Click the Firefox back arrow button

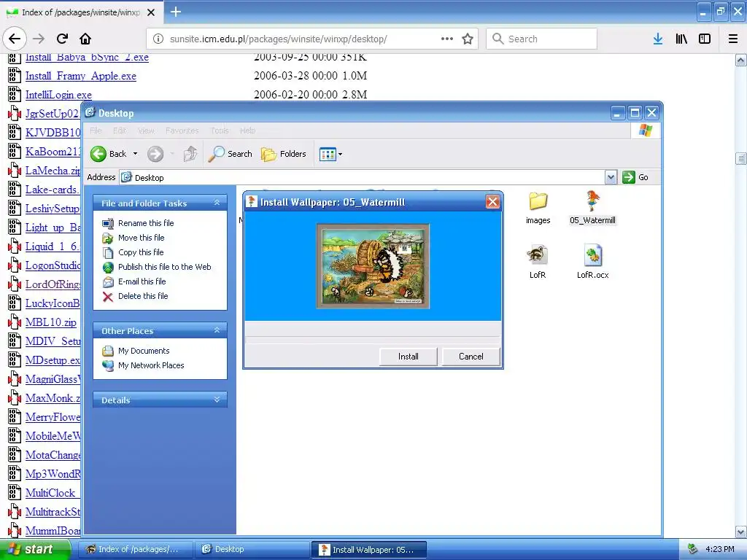tap(15, 39)
